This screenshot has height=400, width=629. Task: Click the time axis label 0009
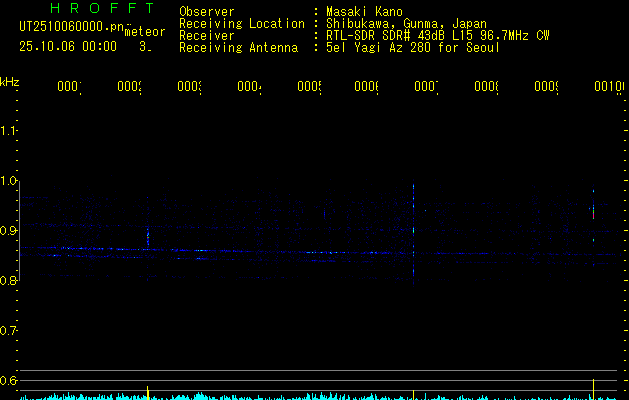point(546,87)
